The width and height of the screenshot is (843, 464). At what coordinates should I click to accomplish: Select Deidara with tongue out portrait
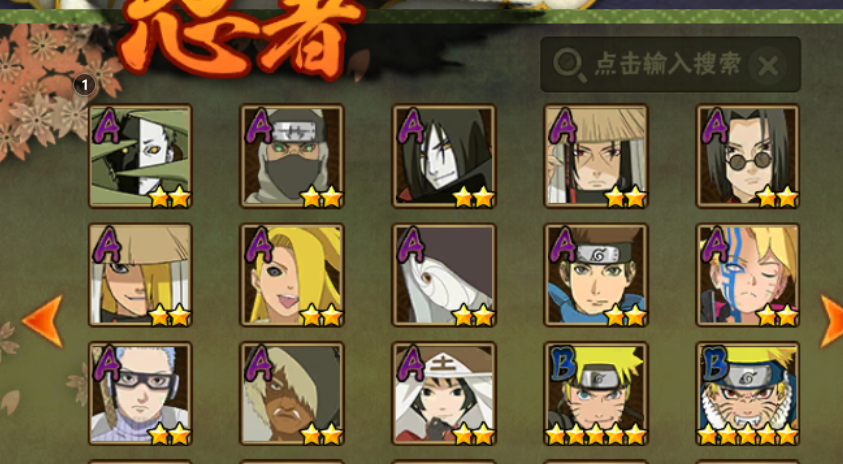click(292, 275)
